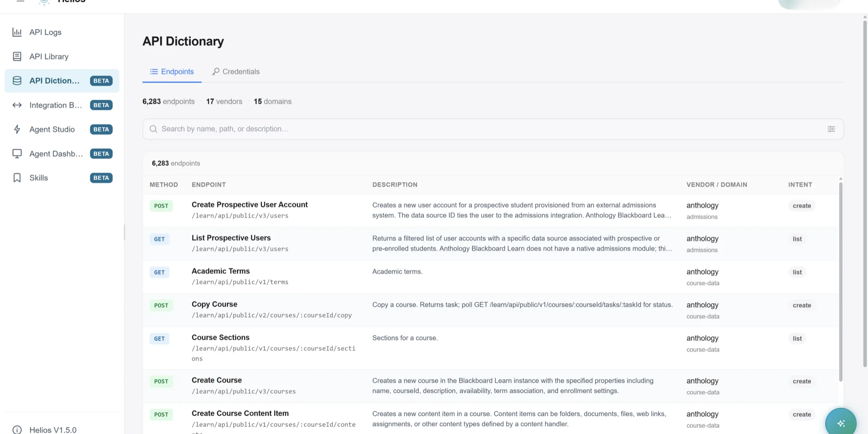Click path /learn/api/public/v2/courses/:courseId/copy

[x=272, y=316]
